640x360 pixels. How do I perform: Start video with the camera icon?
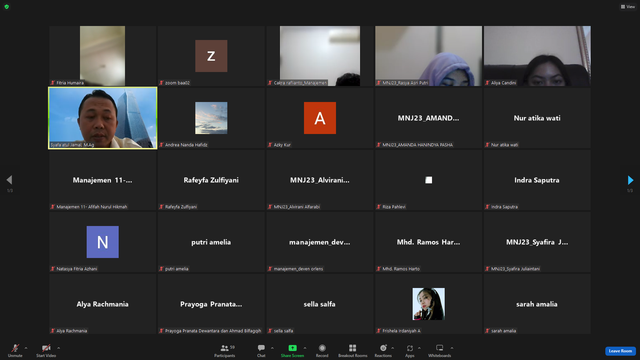click(x=46, y=348)
